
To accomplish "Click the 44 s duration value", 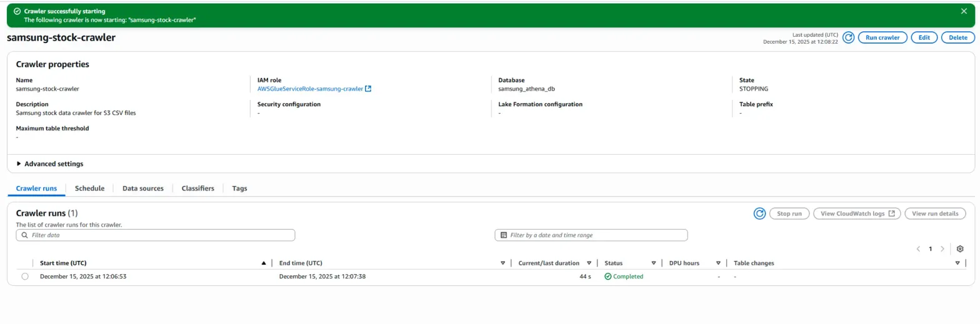I will (585, 277).
